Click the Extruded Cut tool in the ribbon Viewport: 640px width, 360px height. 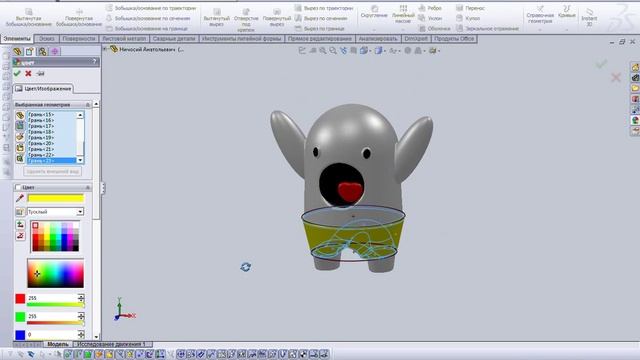pyautogui.click(x=217, y=18)
